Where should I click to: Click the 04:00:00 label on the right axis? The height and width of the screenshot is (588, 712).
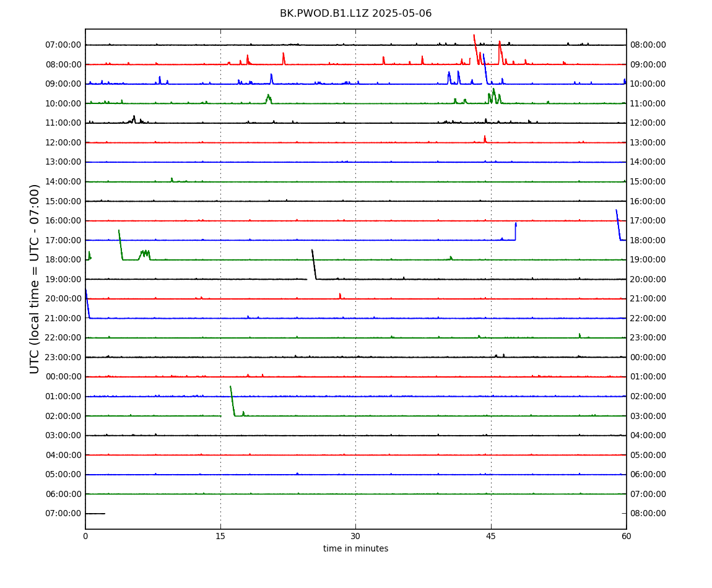648,436
